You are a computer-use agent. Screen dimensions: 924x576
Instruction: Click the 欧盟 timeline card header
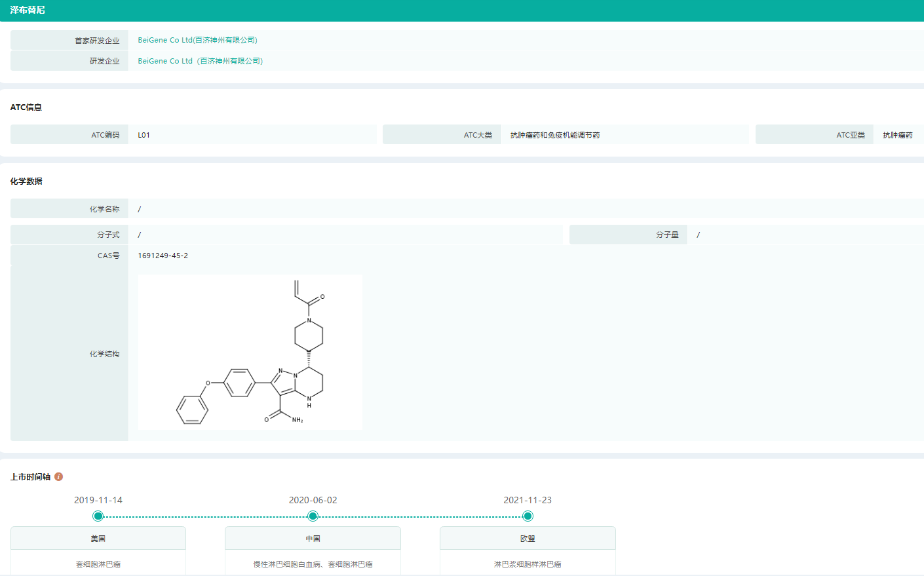(528, 538)
